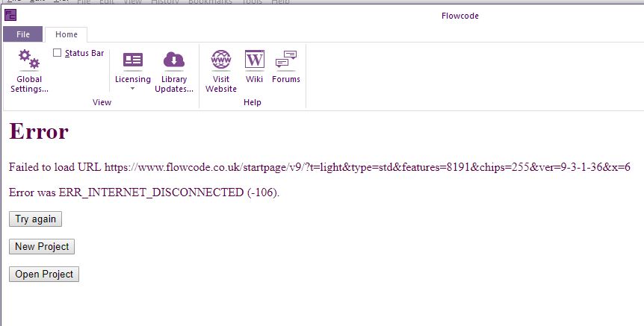
Task: Expand the Licensing dropdown arrow
Action: (133, 89)
